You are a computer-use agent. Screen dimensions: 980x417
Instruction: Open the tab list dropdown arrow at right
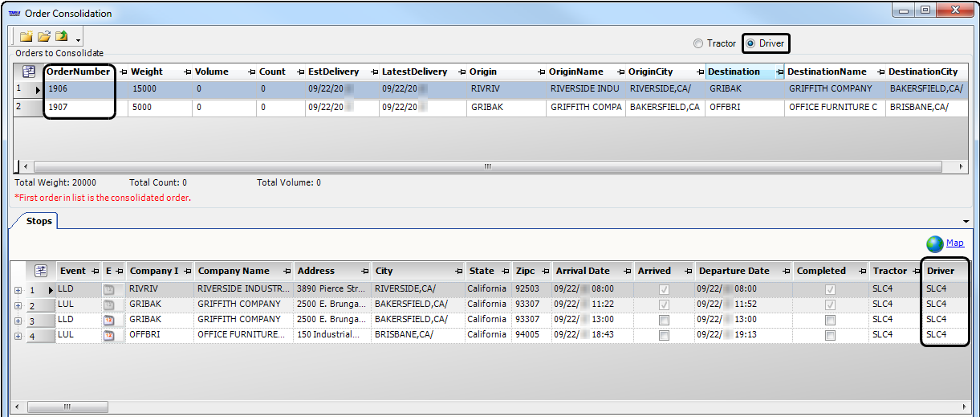[966, 221]
